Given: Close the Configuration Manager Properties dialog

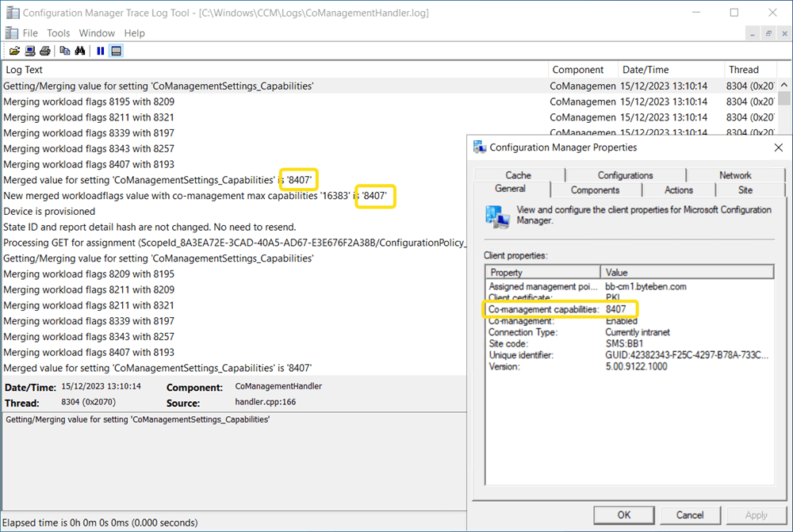Looking at the screenshot, I should tap(779, 147).
